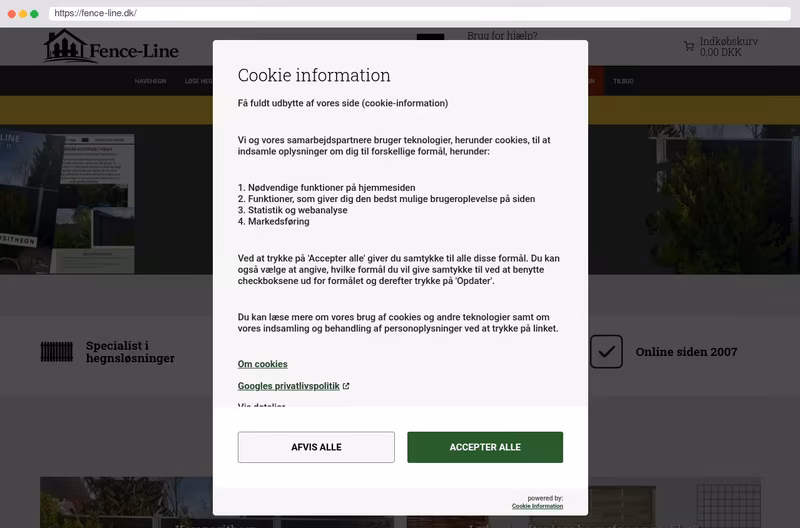Open the Om cookies link
The height and width of the screenshot is (528, 800).
tap(262, 364)
